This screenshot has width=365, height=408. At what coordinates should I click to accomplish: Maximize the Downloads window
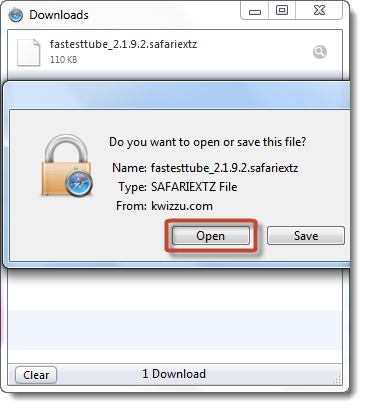click(x=282, y=11)
